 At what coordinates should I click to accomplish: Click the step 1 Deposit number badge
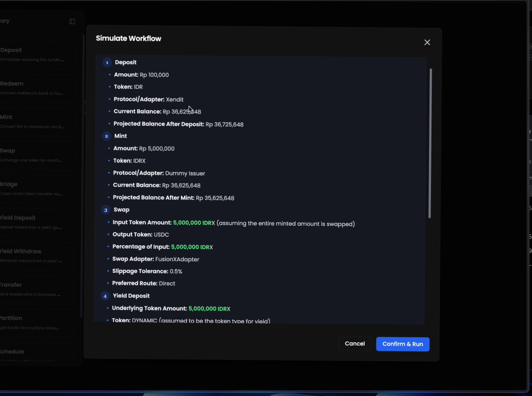tap(107, 63)
